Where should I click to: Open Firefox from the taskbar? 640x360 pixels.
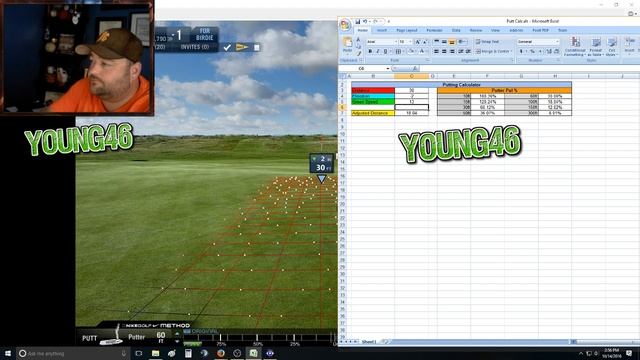220,353
